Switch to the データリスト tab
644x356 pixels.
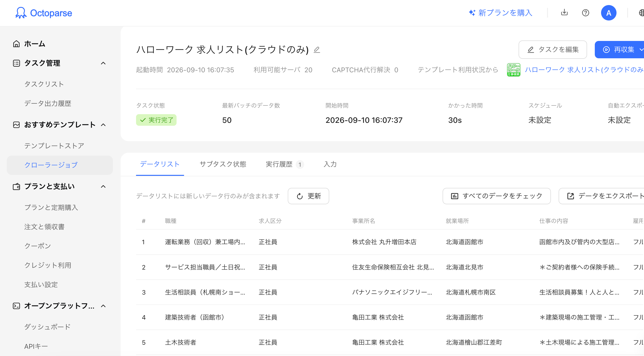tap(160, 164)
